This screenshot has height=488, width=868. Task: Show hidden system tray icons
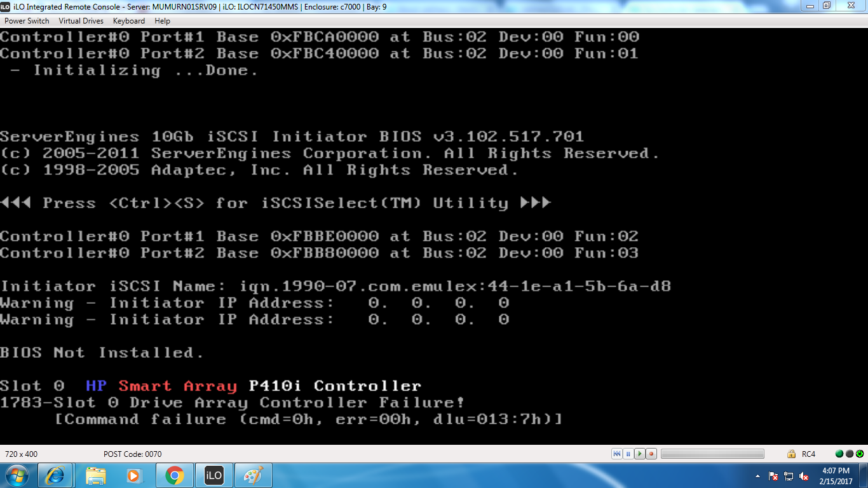coord(757,476)
